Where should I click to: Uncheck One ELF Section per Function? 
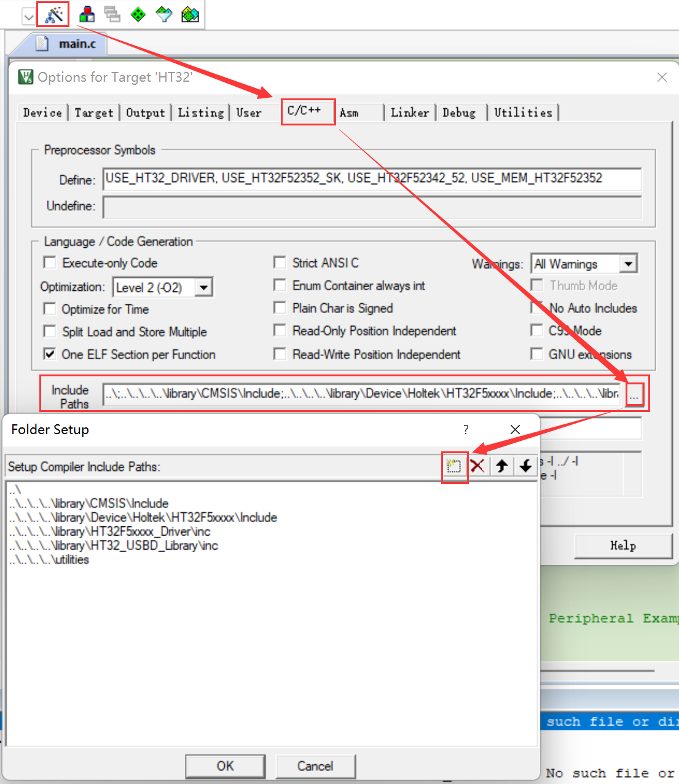(50, 354)
